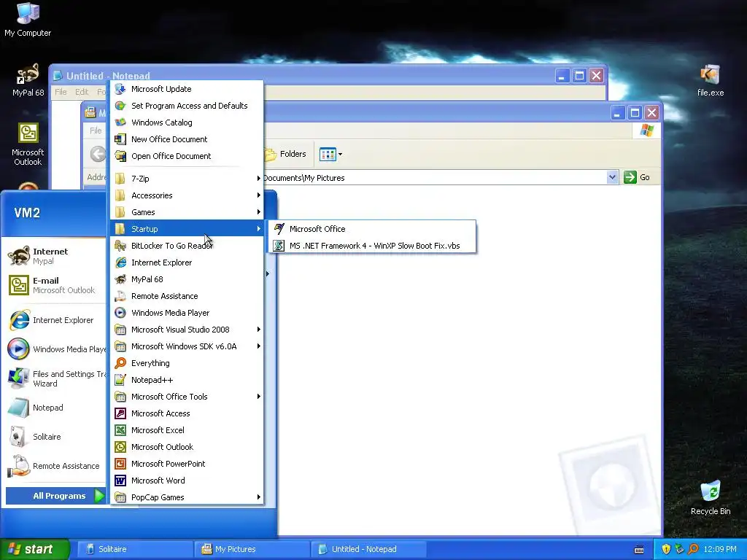This screenshot has height=560, width=747.
Task: Click the New Office Document icon
Action: point(120,139)
